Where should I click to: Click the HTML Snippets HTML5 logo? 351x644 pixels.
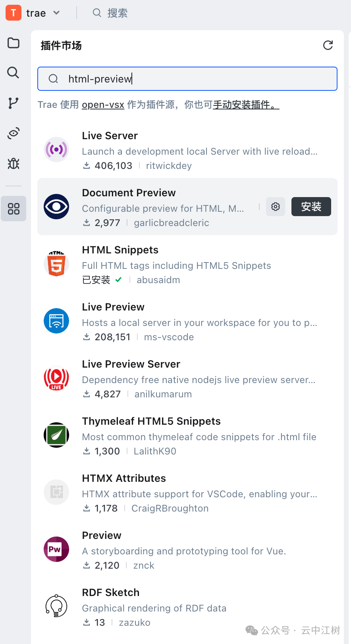(56, 264)
